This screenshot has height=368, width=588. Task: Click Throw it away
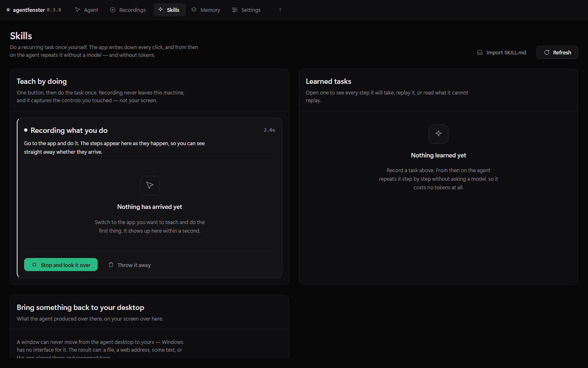[129, 265]
